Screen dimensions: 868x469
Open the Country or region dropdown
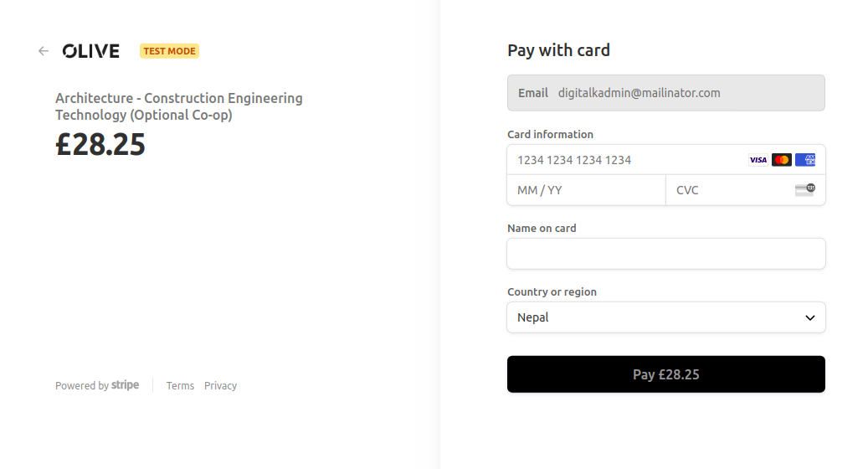point(666,317)
